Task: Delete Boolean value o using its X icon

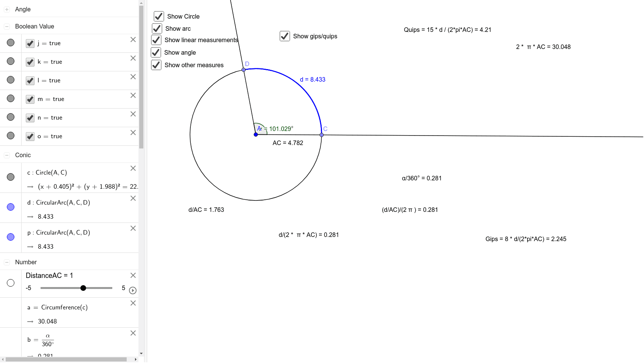Action: pyautogui.click(x=133, y=133)
